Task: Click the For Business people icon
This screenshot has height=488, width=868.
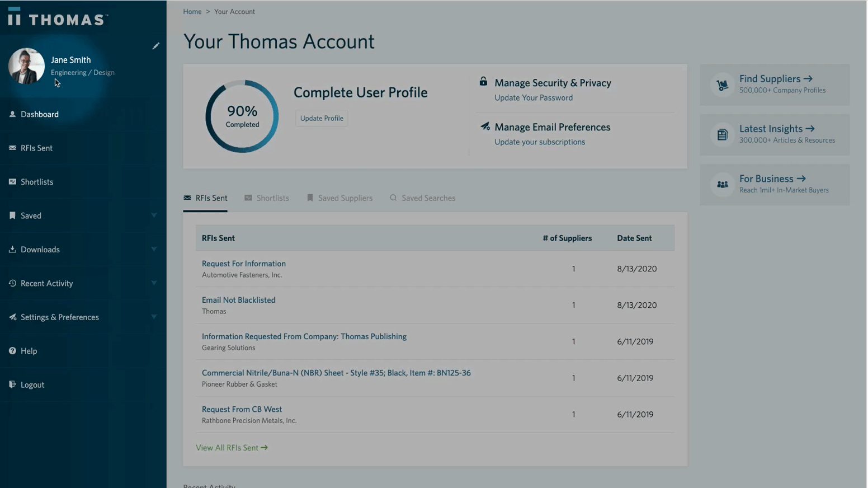Action: tap(722, 185)
